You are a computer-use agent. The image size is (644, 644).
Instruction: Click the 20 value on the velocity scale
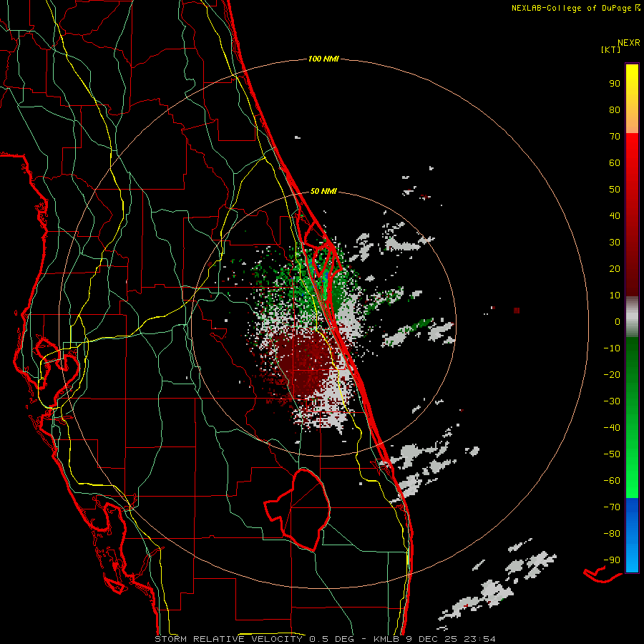click(615, 268)
